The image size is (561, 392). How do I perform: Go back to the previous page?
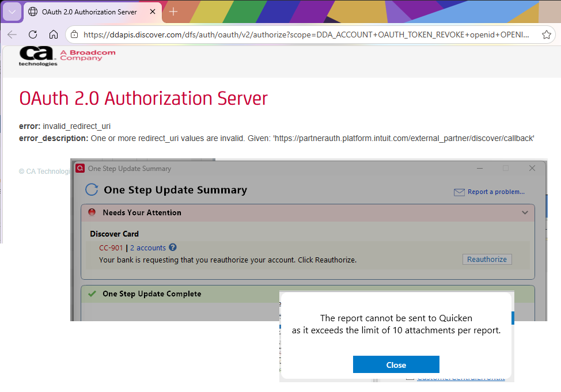[x=12, y=35]
